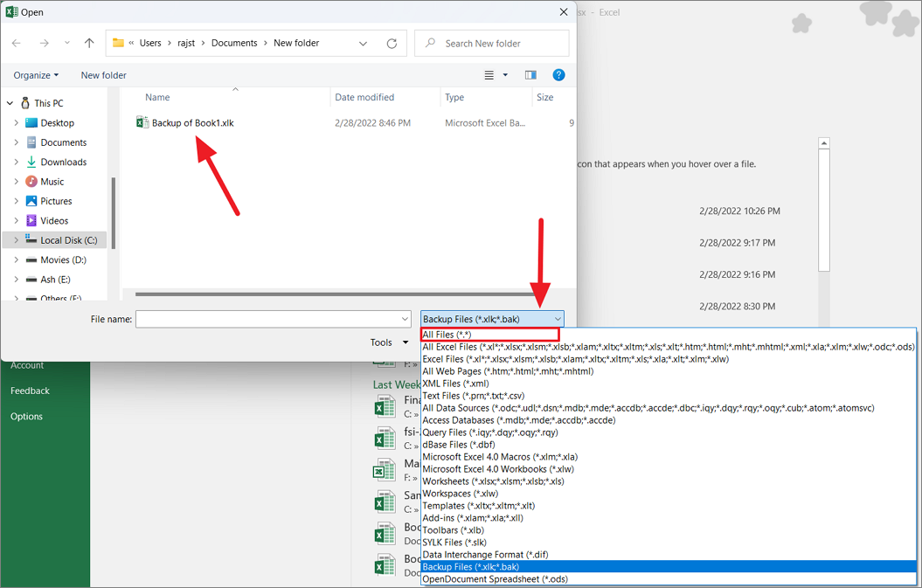The width and height of the screenshot is (922, 588).
Task: Sort by Name column
Action: [x=157, y=98]
